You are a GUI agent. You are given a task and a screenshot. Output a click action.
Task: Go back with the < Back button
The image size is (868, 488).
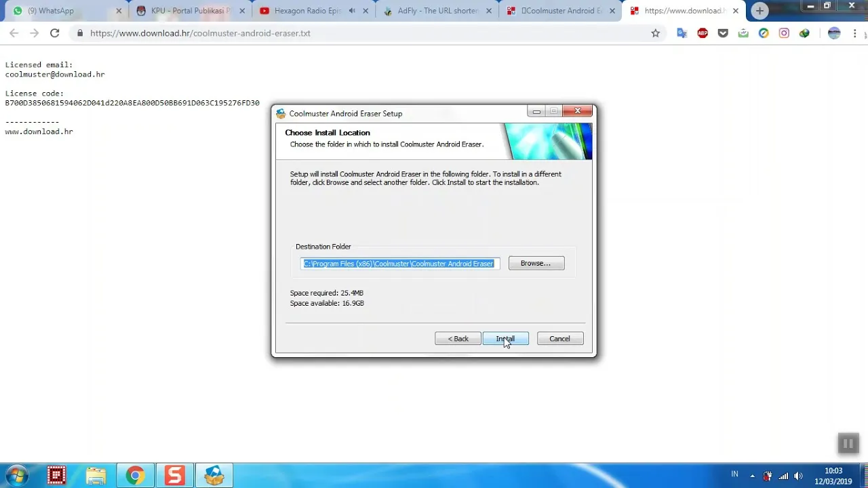click(x=458, y=339)
